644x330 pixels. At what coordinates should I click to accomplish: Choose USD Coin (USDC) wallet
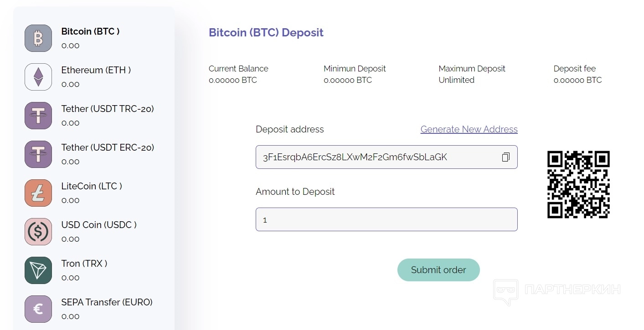click(99, 225)
